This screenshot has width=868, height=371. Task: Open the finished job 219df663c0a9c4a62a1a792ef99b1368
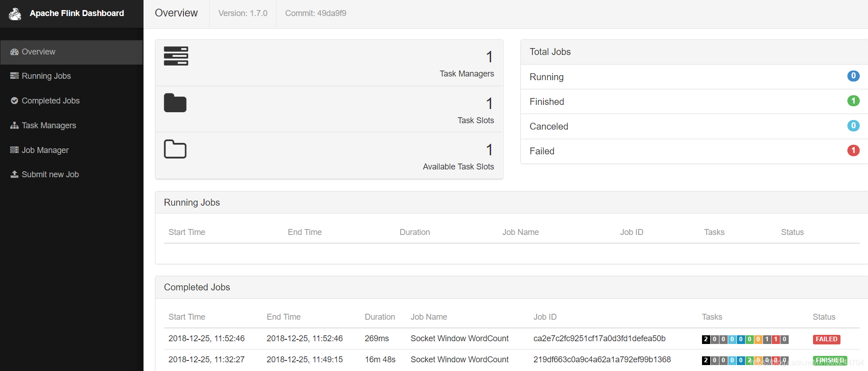coord(602,360)
